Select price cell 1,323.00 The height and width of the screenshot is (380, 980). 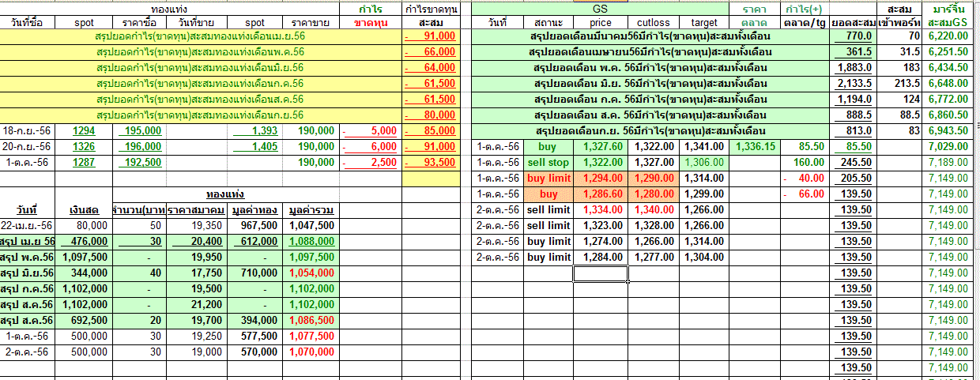(601, 226)
